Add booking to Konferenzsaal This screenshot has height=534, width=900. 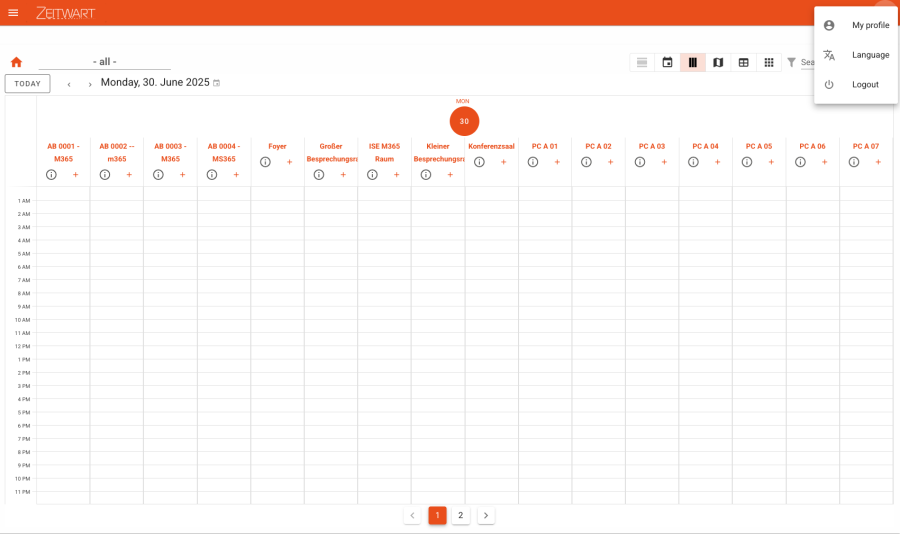503,162
